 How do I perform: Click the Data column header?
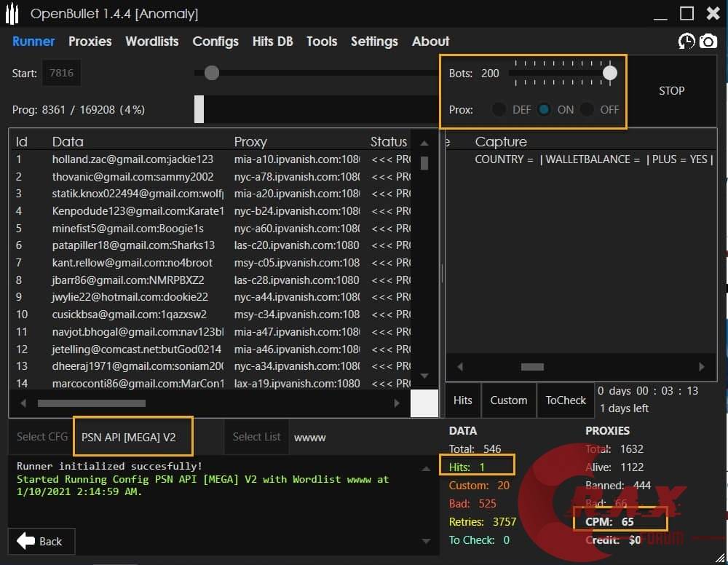click(68, 141)
